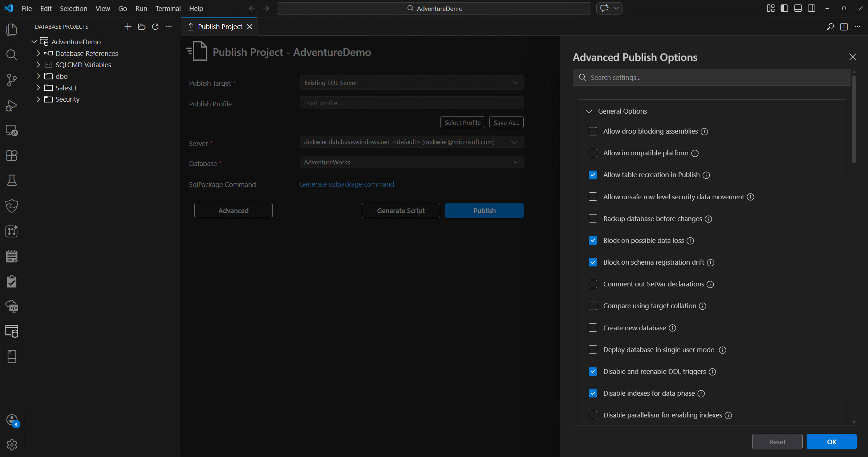This screenshot has height=457, width=868.
Task: Collapse the General Options section
Action: point(589,111)
